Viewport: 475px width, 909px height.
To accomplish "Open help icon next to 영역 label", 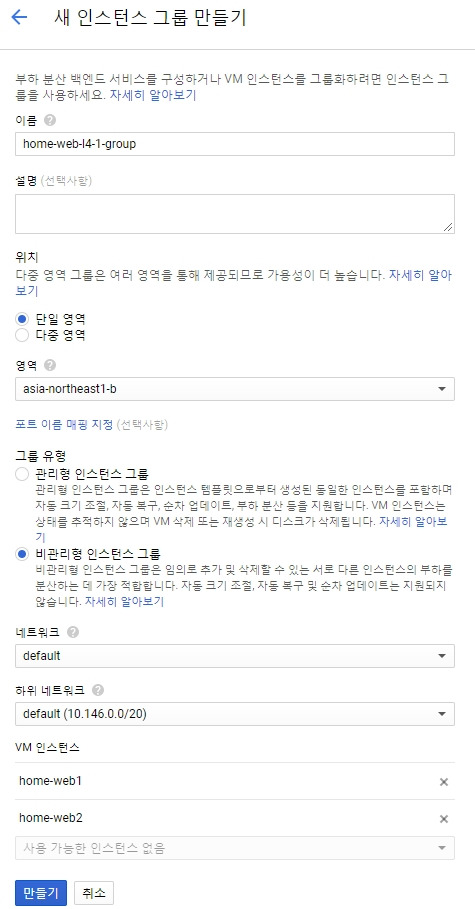I will 50,365.
